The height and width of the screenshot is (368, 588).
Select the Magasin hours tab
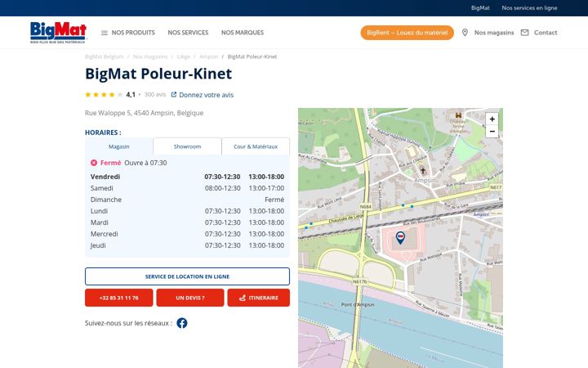(119, 146)
